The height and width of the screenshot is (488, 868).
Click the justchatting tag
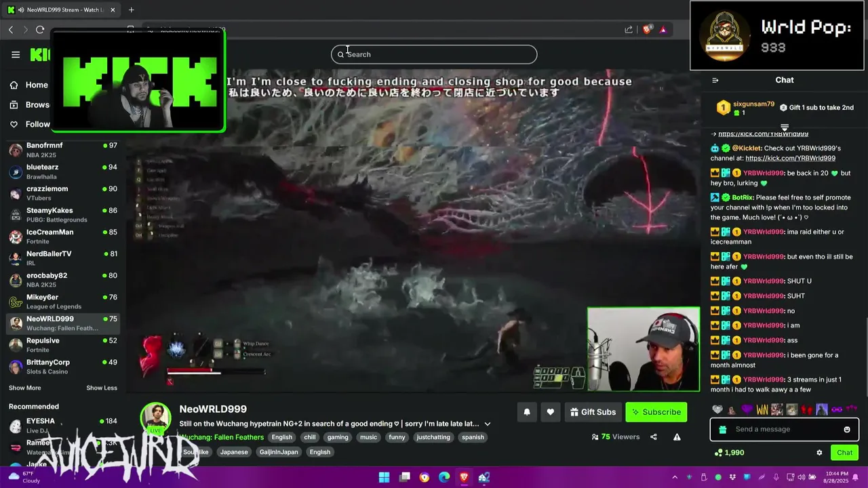pyautogui.click(x=433, y=437)
